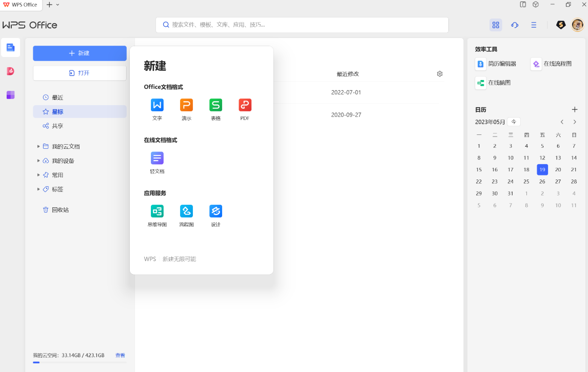The height and width of the screenshot is (372, 588).
Task: Switch to the WPS Office tab
Action: 21,5
